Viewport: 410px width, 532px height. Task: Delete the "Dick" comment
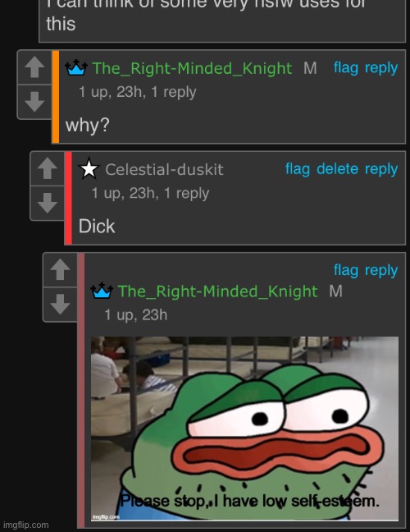pos(338,169)
